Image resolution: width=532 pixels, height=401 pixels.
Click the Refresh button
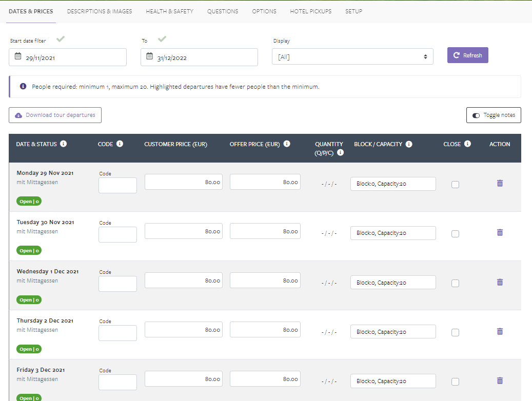pyautogui.click(x=467, y=55)
